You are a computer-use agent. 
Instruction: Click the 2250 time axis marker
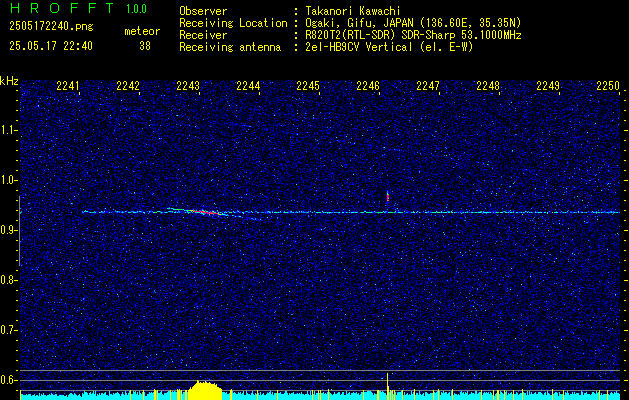pyautogui.click(x=608, y=85)
